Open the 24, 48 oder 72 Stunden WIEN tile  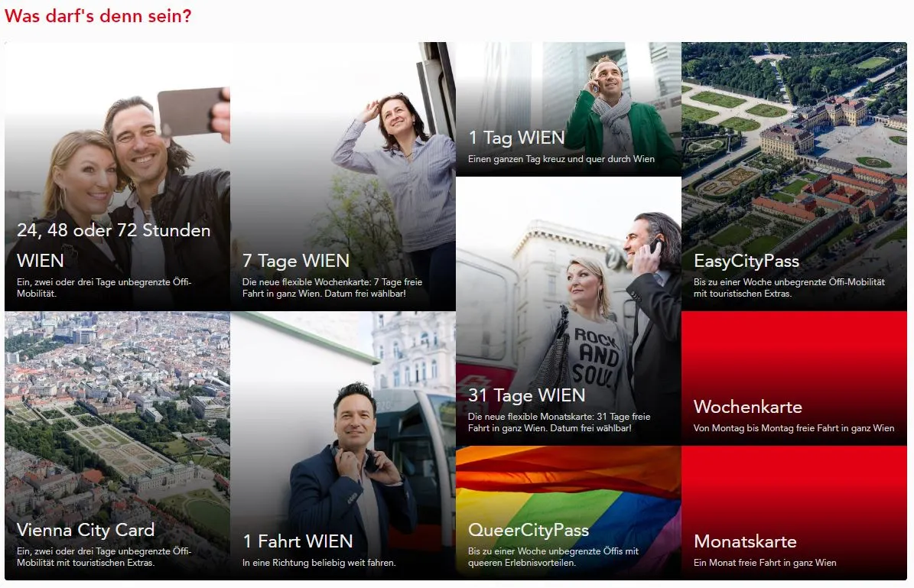coord(117,176)
